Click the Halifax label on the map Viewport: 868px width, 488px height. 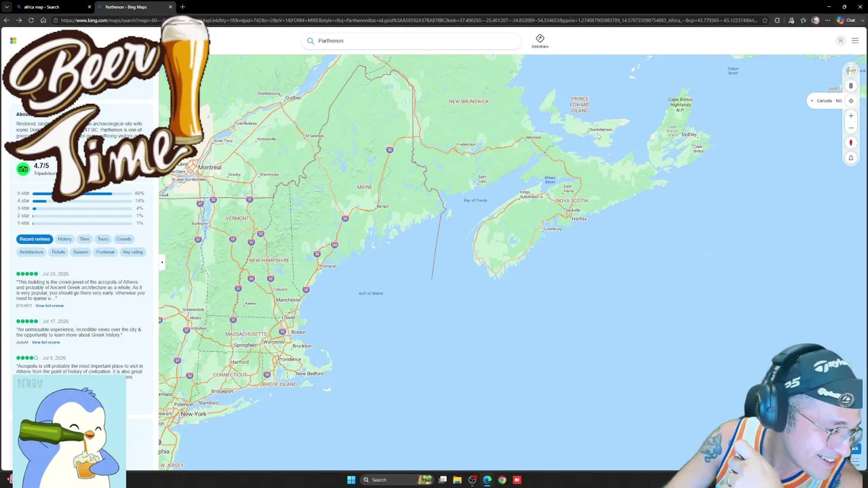pos(579,219)
